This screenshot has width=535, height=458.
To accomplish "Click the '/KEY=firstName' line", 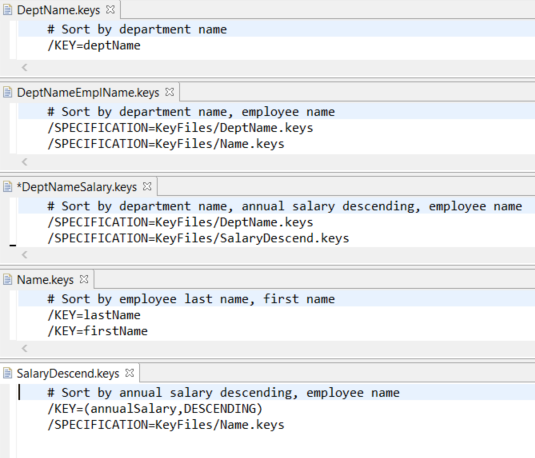I will (x=98, y=331).
